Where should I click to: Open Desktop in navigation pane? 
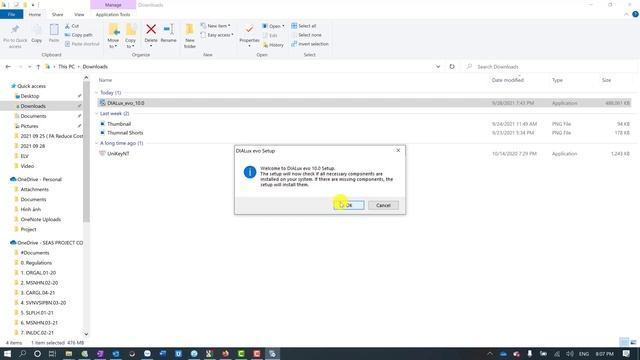[30, 96]
